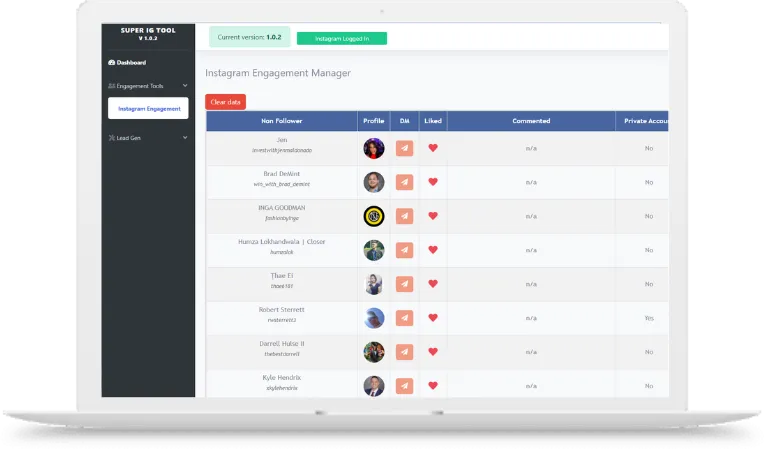Select the name Humza Lokhandwala | Closer
764x449 pixels.
282,242
